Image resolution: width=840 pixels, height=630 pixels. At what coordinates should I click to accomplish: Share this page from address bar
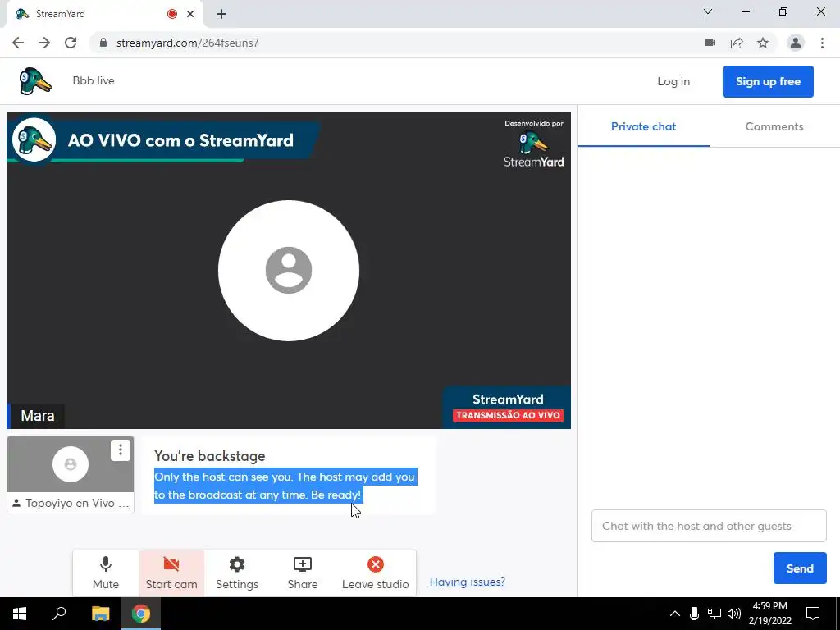pos(737,43)
